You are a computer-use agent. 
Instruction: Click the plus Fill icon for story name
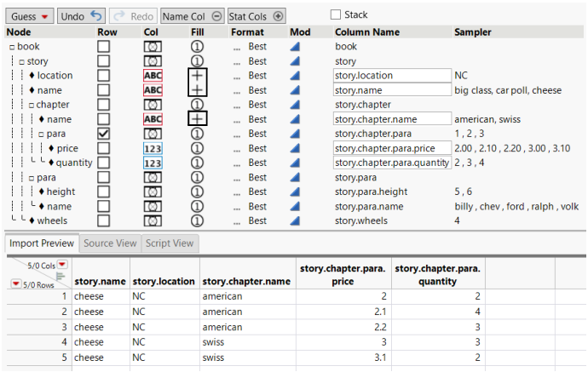click(198, 90)
